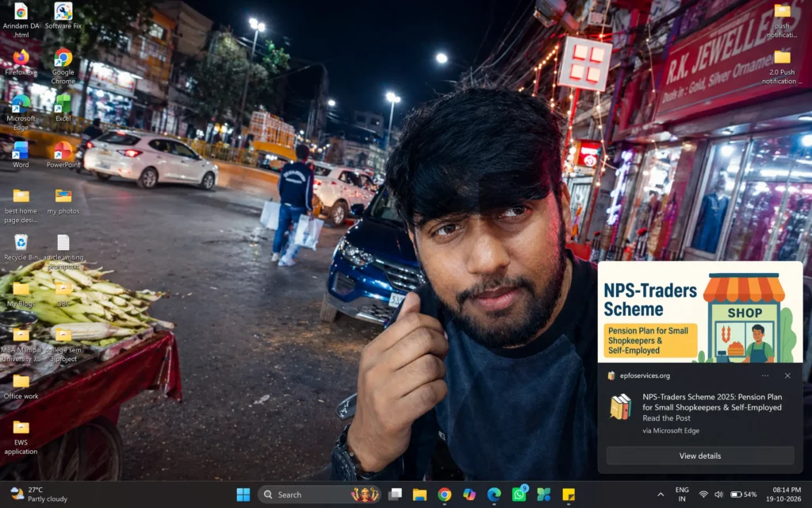Screen dimensions: 812x508
Task: Open Task View from the taskbar
Action: [395, 495]
